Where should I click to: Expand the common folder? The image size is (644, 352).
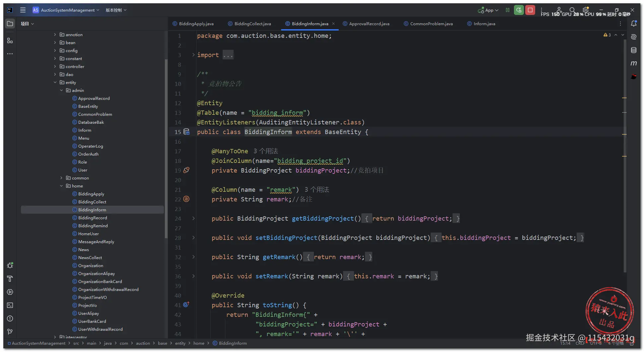pyautogui.click(x=61, y=178)
